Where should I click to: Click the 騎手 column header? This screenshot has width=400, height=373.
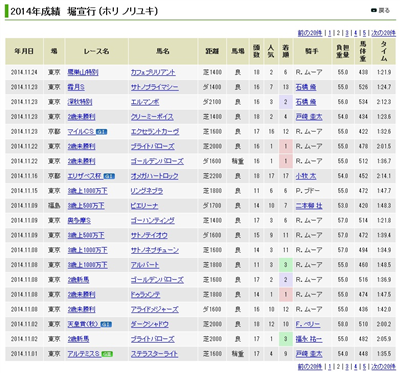point(312,51)
